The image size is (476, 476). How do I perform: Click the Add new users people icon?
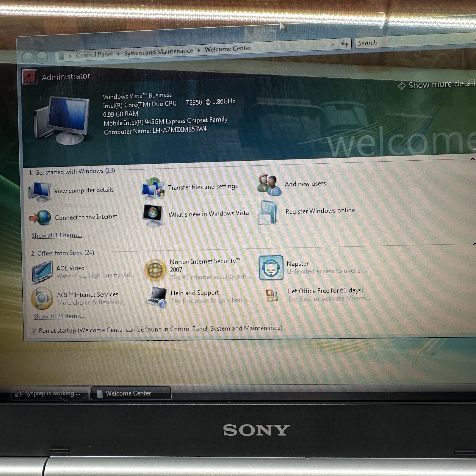click(x=269, y=184)
